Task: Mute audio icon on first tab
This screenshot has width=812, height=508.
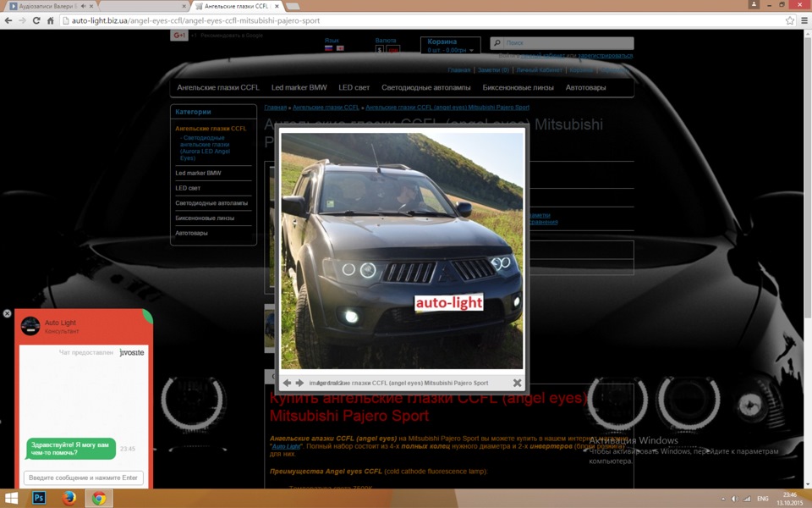Action: pos(84,6)
